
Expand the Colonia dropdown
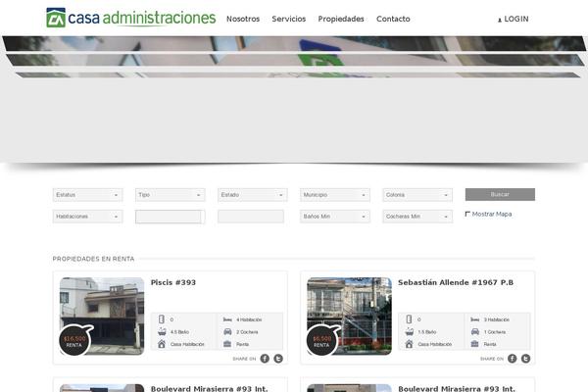point(417,195)
